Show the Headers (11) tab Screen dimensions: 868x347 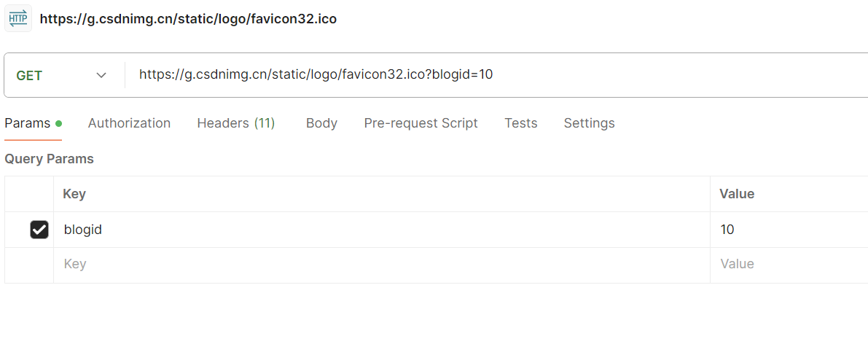point(235,123)
